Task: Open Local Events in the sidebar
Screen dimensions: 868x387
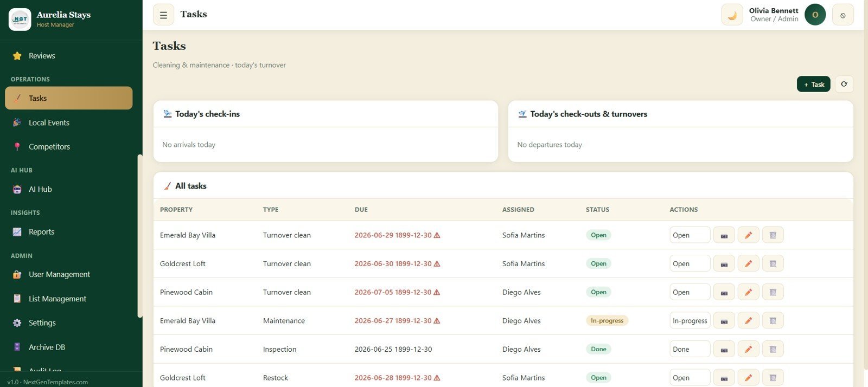Action: 68,122
